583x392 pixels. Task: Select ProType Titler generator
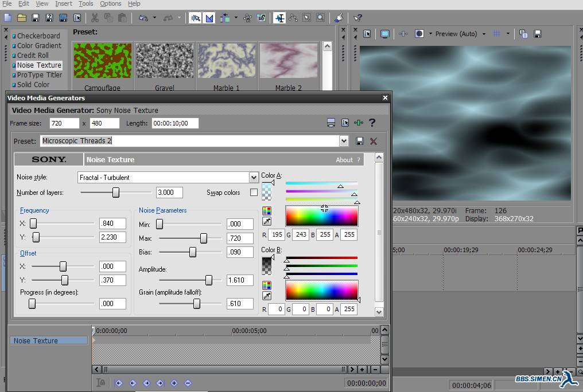[x=40, y=75]
